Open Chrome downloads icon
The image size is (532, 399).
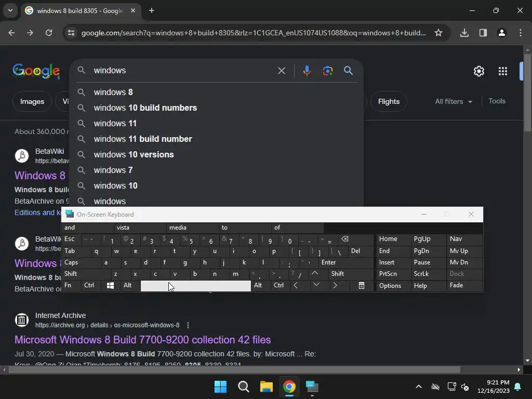tap(464, 33)
